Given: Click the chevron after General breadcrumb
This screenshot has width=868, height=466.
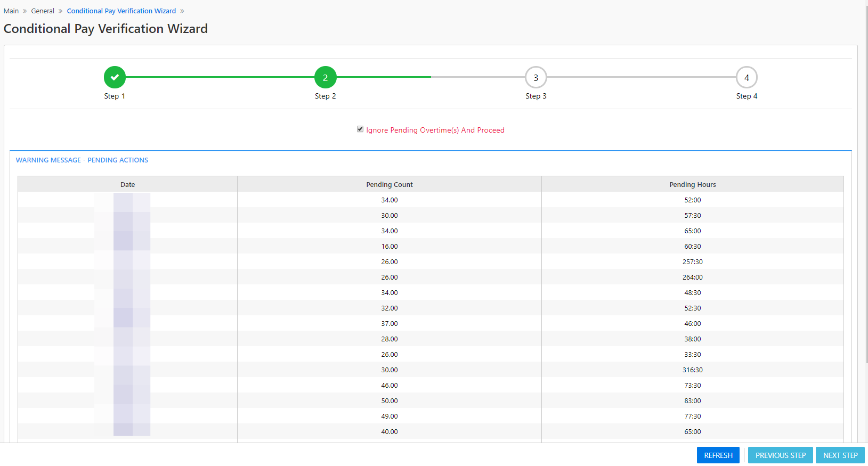Looking at the screenshot, I should (61, 11).
